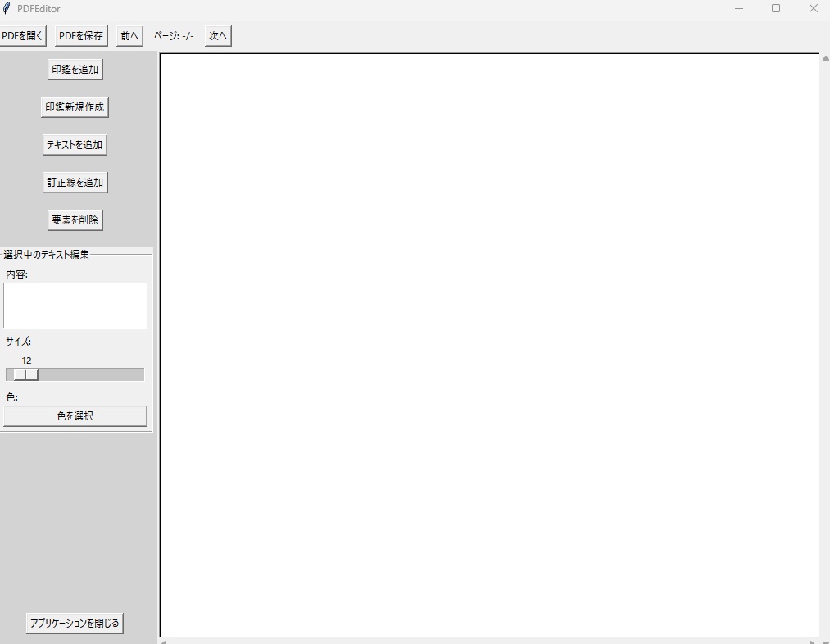Click アプリケーションを閉じる button
The image size is (830, 644).
click(x=75, y=623)
